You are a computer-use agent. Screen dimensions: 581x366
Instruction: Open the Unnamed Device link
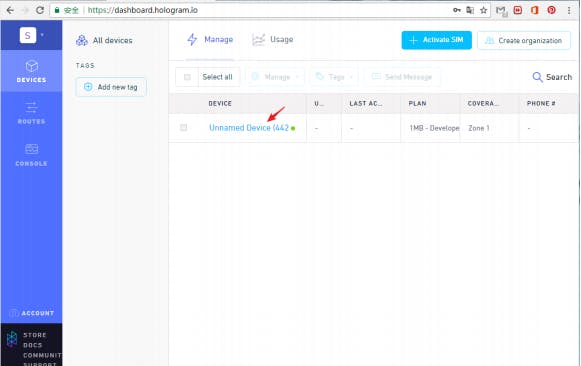249,128
